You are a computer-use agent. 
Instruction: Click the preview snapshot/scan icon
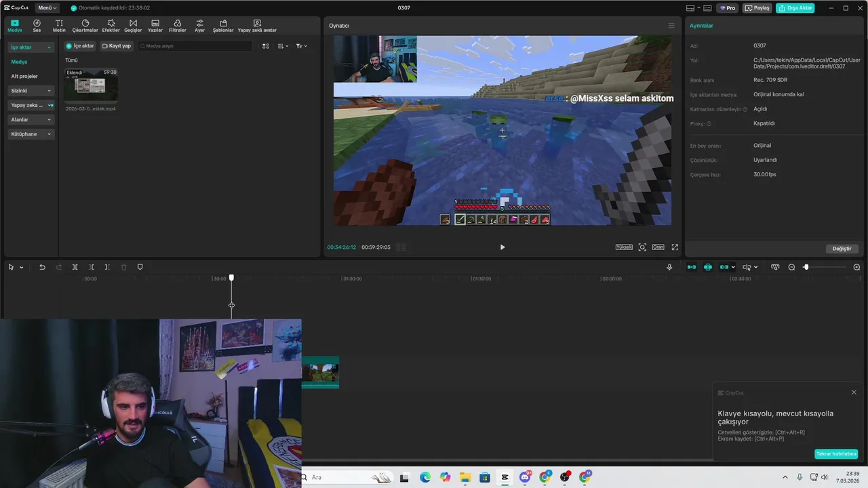point(642,247)
